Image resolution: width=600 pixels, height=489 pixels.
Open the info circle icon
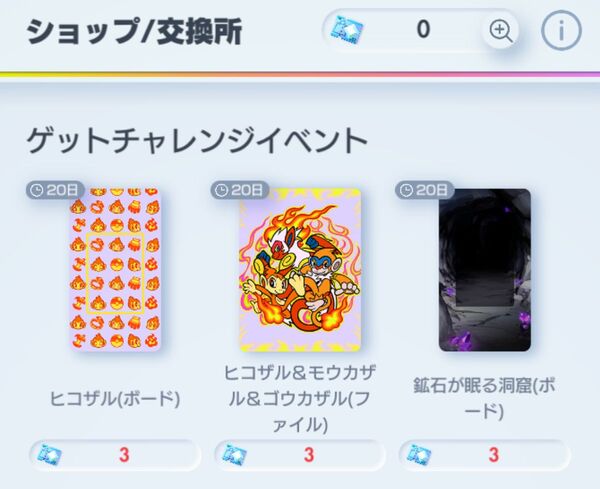tap(561, 30)
